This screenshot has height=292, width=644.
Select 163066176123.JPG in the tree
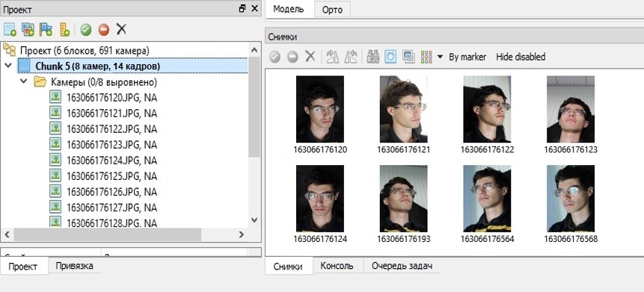(111, 145)
